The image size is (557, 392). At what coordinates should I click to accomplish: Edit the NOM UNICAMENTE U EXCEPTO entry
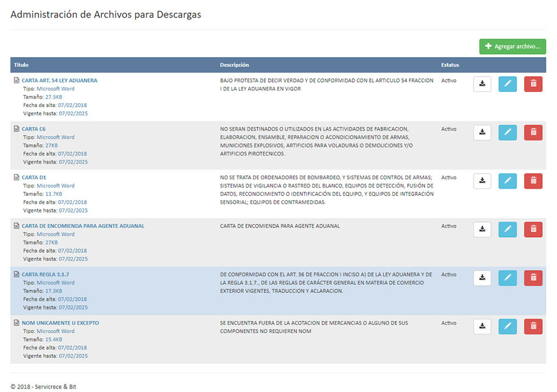point(507,326)
